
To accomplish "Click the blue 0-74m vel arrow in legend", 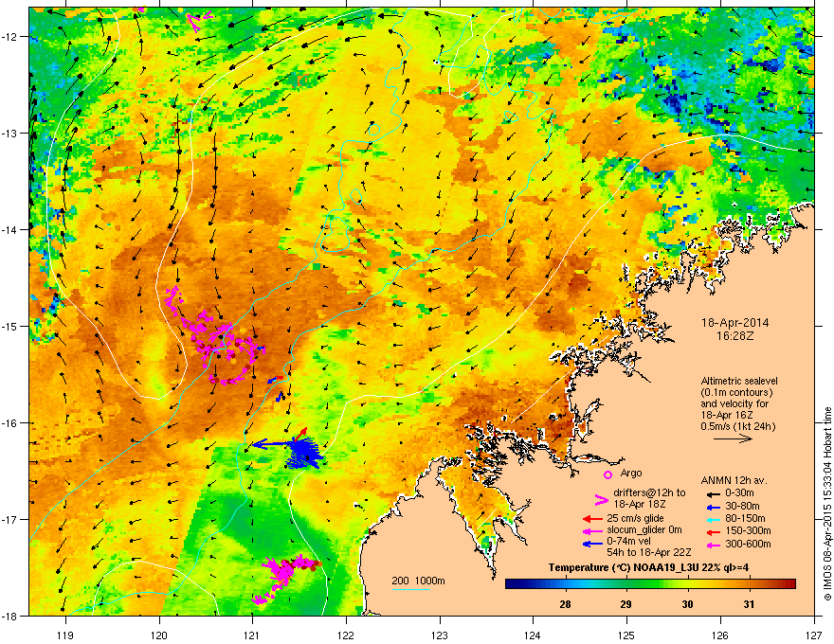I will coord(592,544).
